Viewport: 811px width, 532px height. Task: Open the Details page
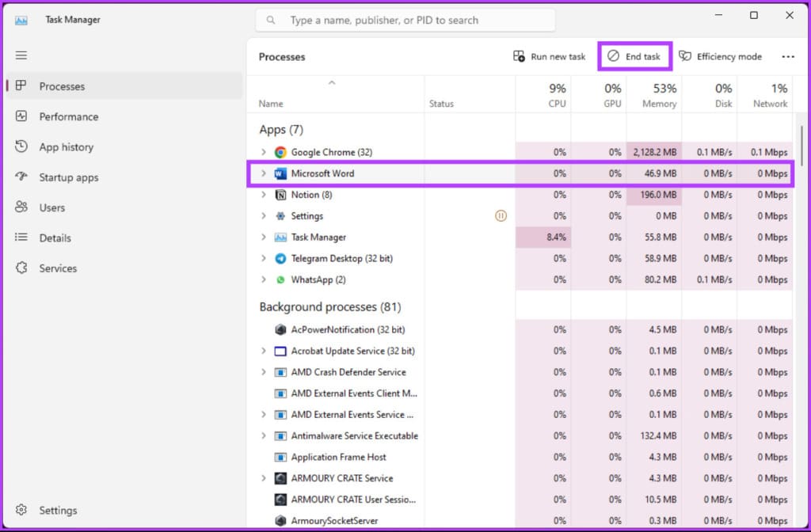[124, 238]
